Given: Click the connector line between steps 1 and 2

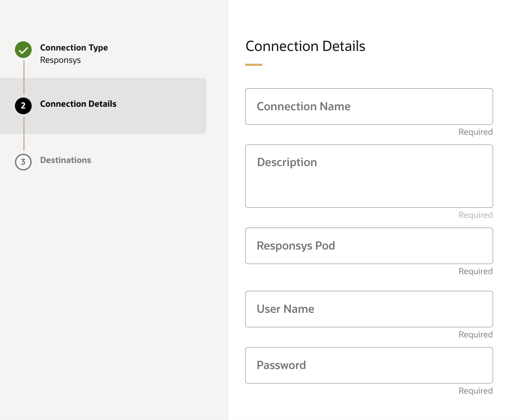Looking at the screenshot, I should coord(24,78).
